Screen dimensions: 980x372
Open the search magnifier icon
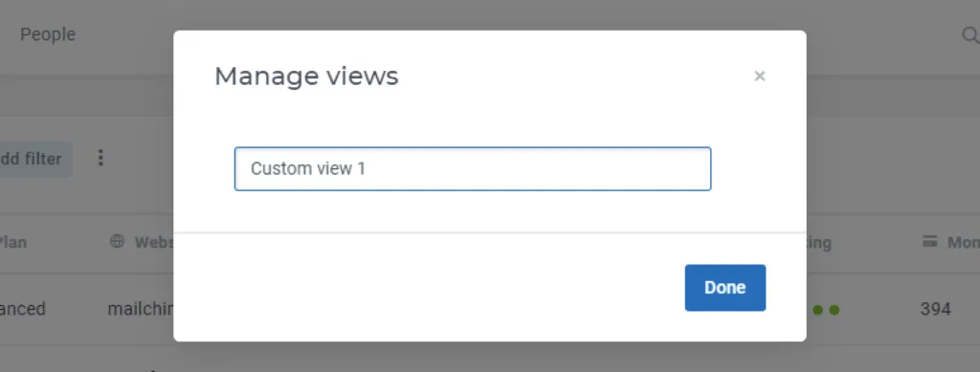pyautogui.click(x=970, y=35)
